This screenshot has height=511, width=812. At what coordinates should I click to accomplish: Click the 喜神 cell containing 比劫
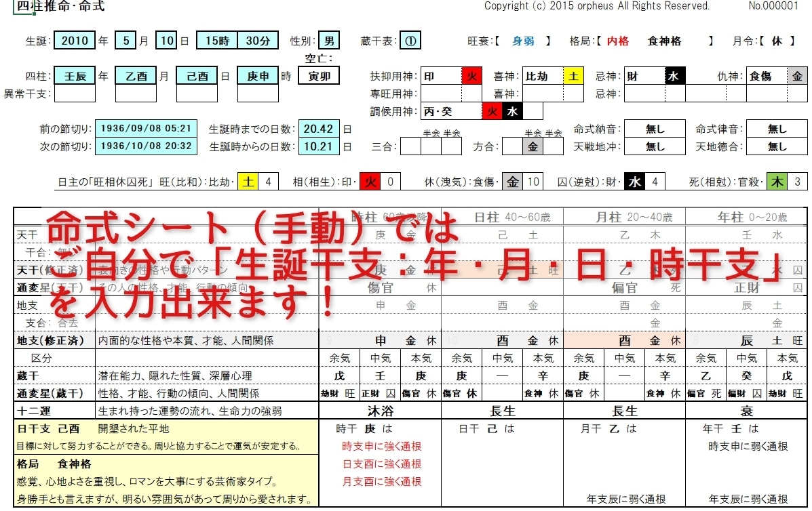tap(543, 76)
